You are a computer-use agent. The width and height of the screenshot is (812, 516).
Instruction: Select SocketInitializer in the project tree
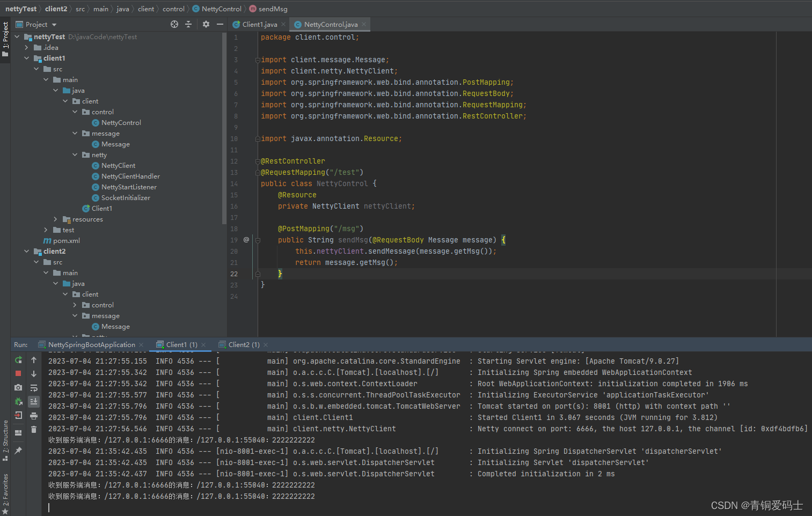[x=121, y=198]
